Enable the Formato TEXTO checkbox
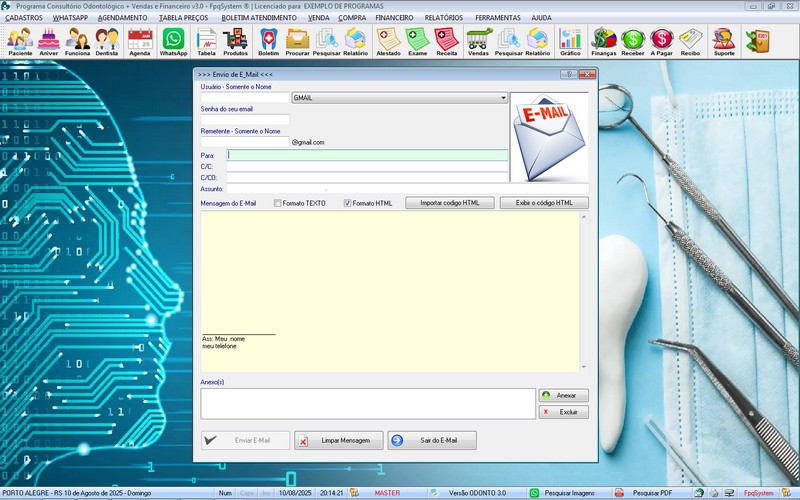 tap(278, 203)
